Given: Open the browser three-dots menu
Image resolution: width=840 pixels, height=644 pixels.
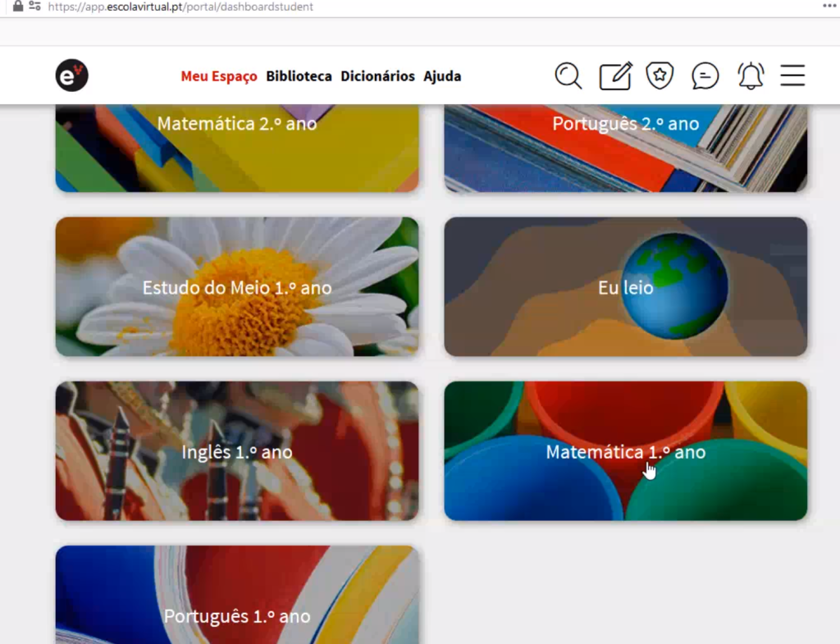Looking at the screenshot, I should point(829,6).
